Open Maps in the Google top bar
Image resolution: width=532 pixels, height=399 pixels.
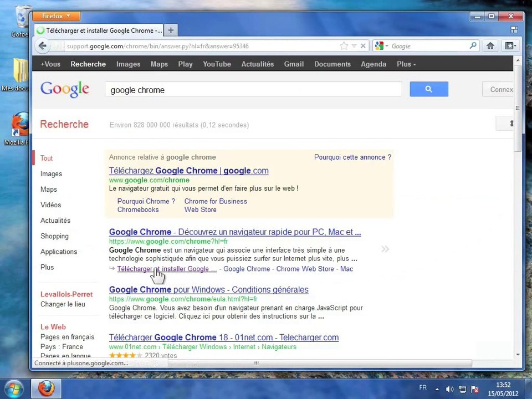[159, 64]
